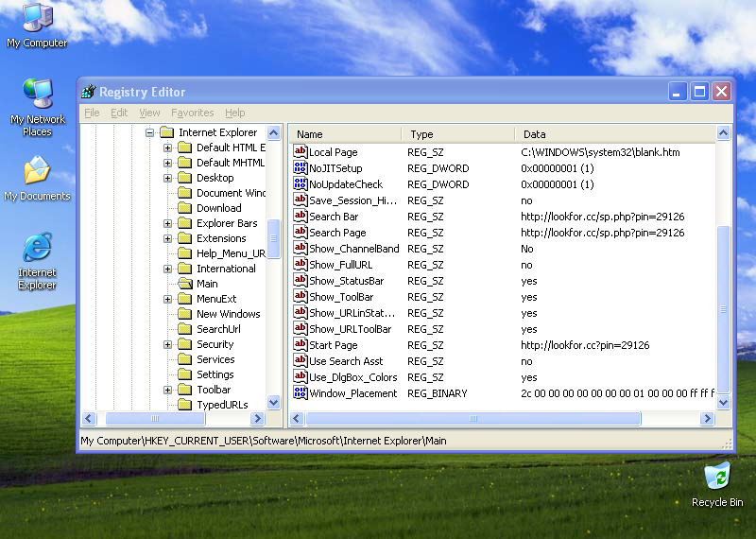Viewport: 756px width, 539px height.
Task: Click the NoUpdateCheck DWORD icon
Action: pos(300,183)
